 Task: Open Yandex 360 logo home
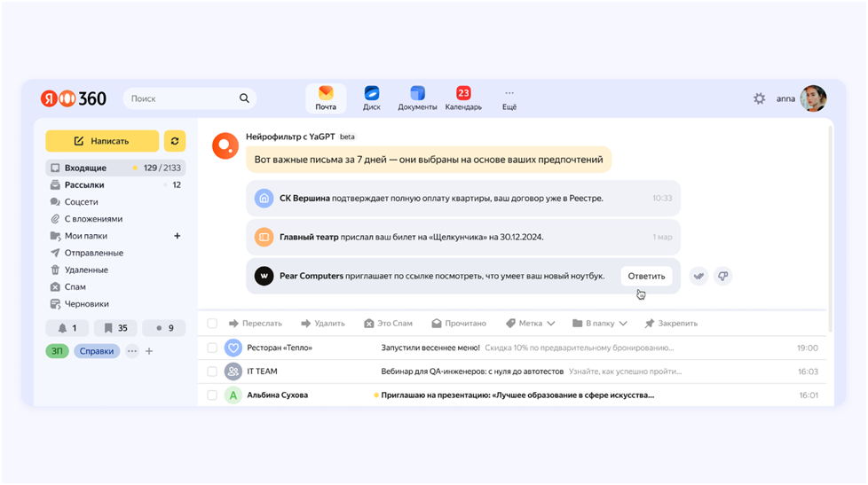(x=73, y=98)
